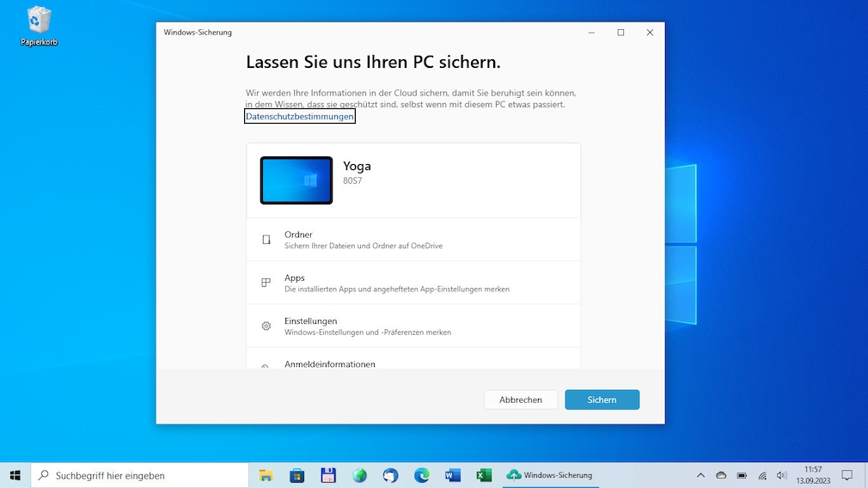Open the Papierkorb desktop icon
Viewport: 868px width, 488px height.
coord(39,26)
